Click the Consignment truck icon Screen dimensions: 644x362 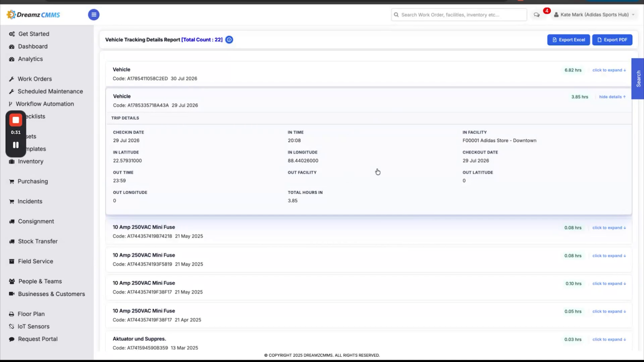point(12,221)
